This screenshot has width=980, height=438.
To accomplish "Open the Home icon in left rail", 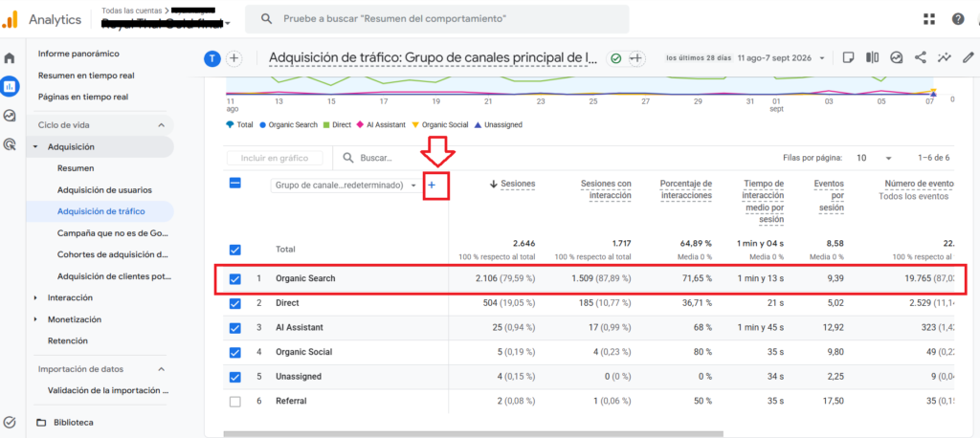I will pyautogui.click(x=10, y=58).
